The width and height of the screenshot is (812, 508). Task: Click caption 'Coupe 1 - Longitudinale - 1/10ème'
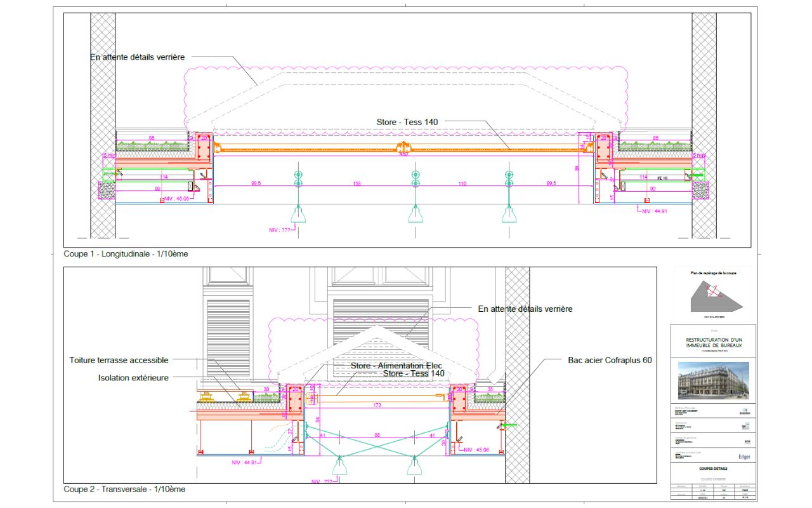tap(126, 253)
